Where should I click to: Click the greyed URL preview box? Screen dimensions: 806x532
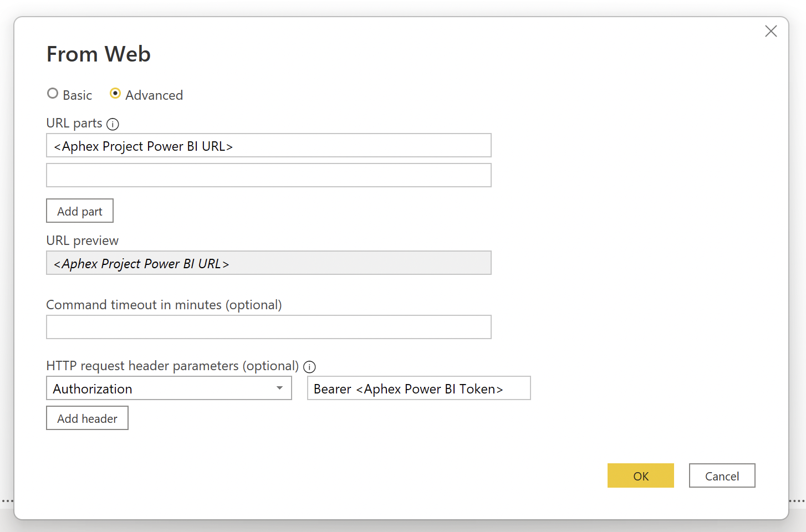(x=268, y=263)
